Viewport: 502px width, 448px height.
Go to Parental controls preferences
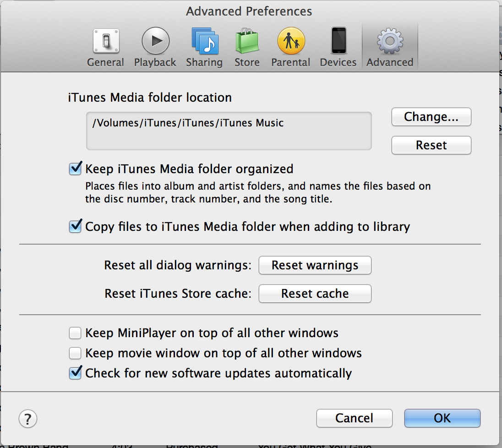tap(291, 47)
